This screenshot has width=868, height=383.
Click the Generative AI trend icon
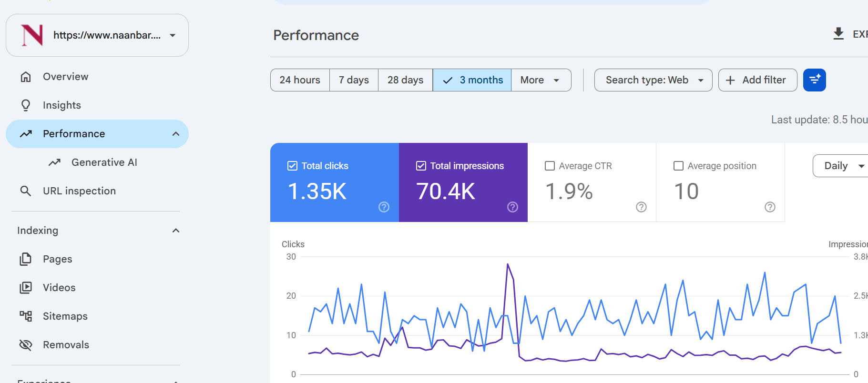pyautogui.click(x=54, y=162)
